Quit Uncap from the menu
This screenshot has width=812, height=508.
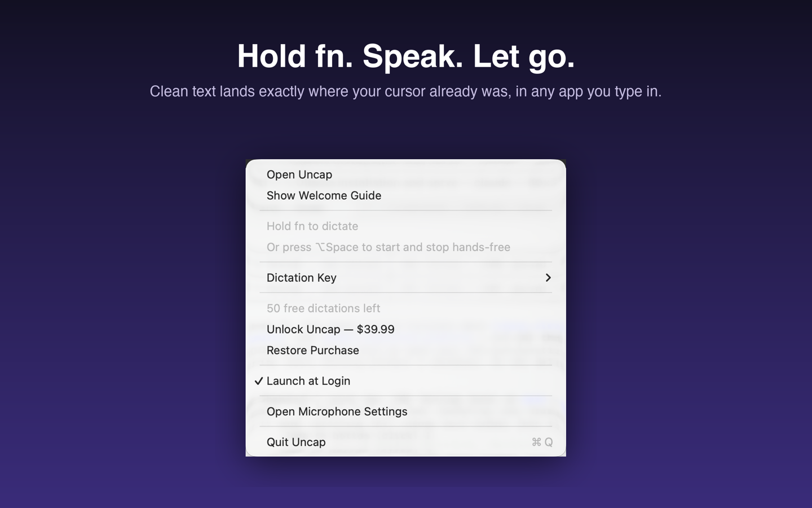tap(405, 442)
